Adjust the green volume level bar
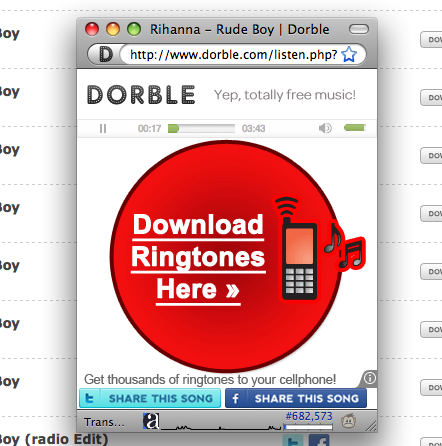The width and height of the screenshot is (442, 446). click(355, 127)
